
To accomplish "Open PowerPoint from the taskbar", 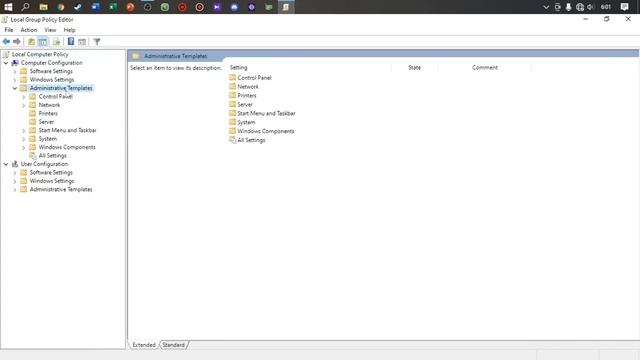I will (130, 7).
